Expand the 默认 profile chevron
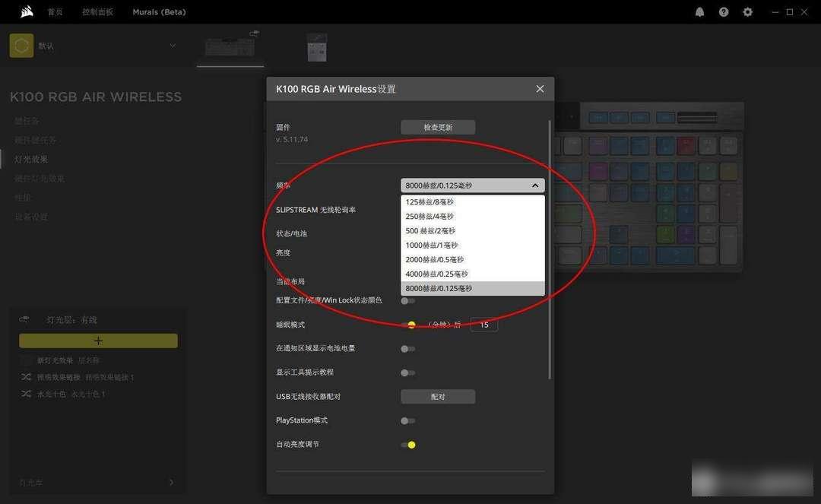Screen dimensions: 821x504 coord(173,46)
